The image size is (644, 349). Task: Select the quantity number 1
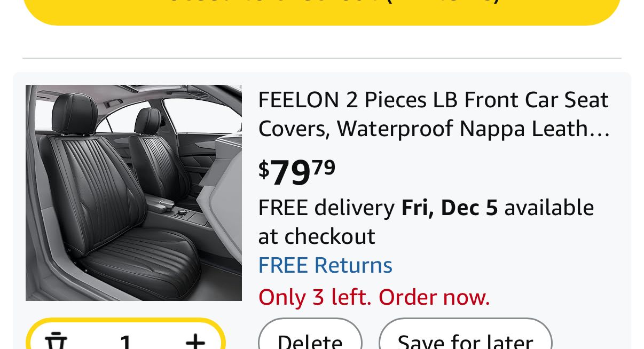click(125, 342)
